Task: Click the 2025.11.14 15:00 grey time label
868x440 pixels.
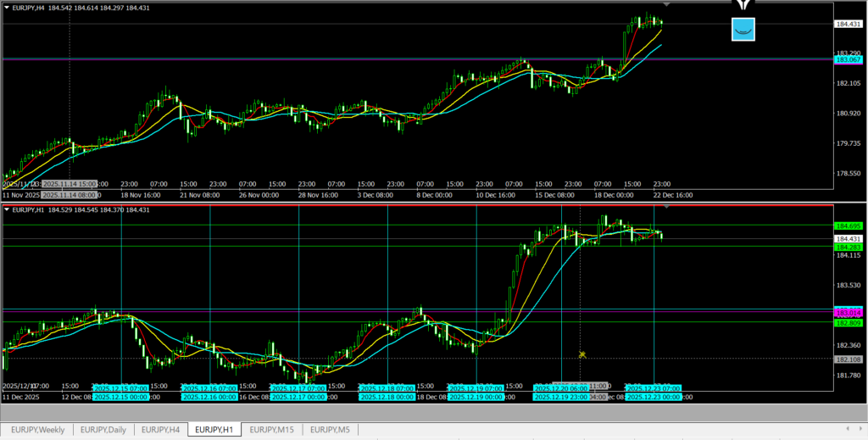Action: pos(69,183)
